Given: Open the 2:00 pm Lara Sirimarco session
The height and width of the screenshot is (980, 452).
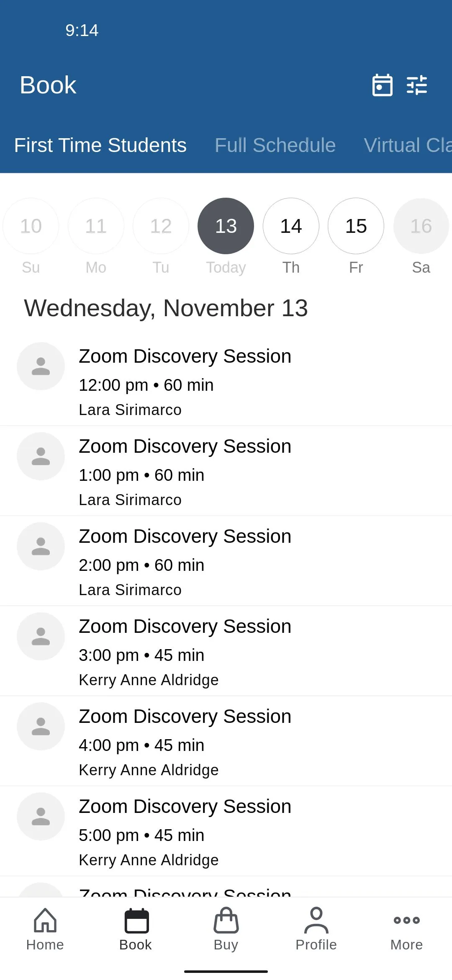Looking at the screenshot, I should coord(226,561).
